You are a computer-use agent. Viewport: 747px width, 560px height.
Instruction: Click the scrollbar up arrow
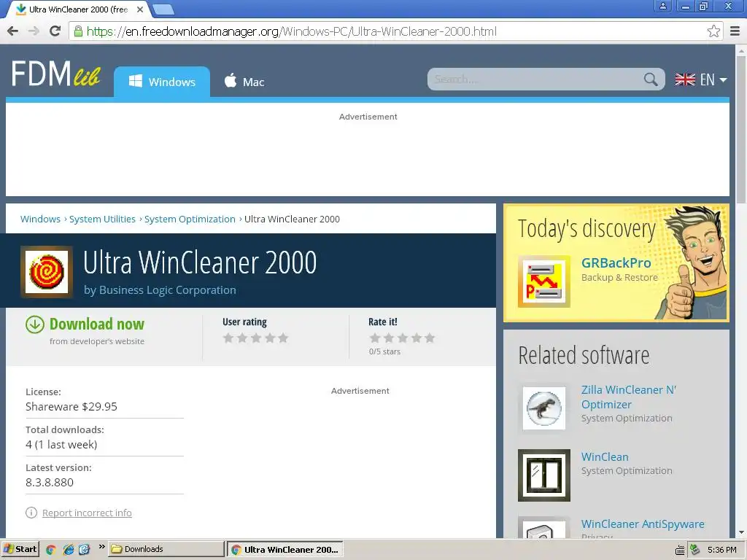coord(741,50)
